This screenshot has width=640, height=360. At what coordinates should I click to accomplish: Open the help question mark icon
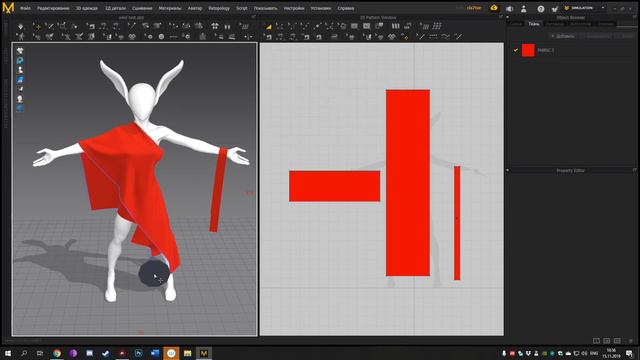tap(540, 9)
